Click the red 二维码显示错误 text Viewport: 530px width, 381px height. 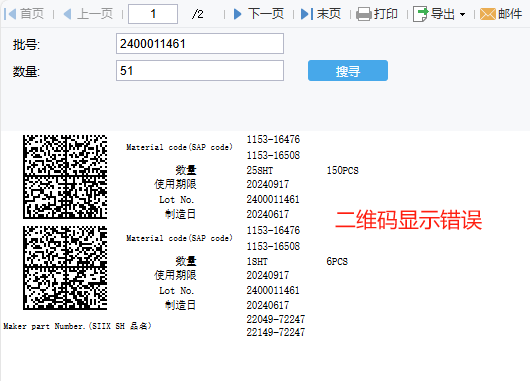pos(408,220)
